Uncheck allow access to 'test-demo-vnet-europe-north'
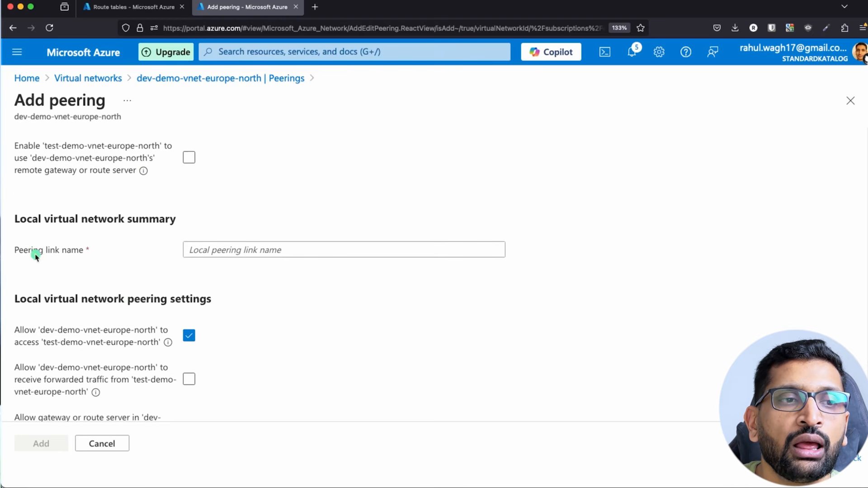The image size is (868, 488). pos(189,335)
